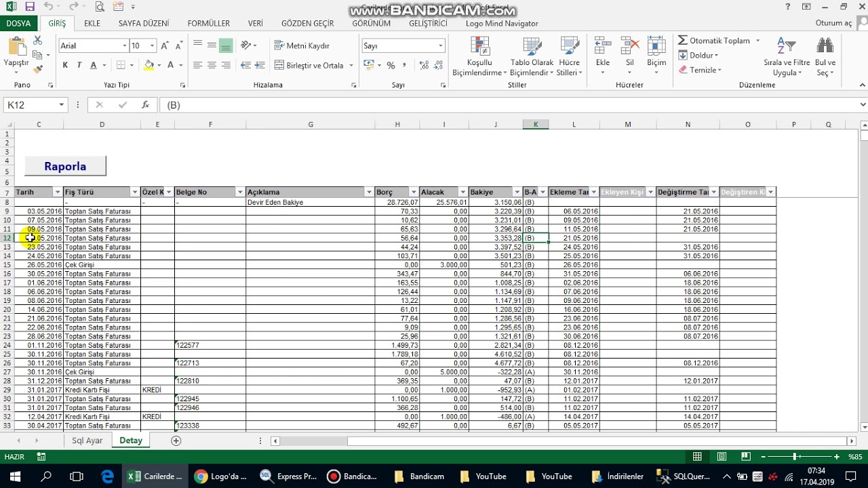Open the Windows Start menu
Screen dimensions: 868x488
tap(15, 476)
